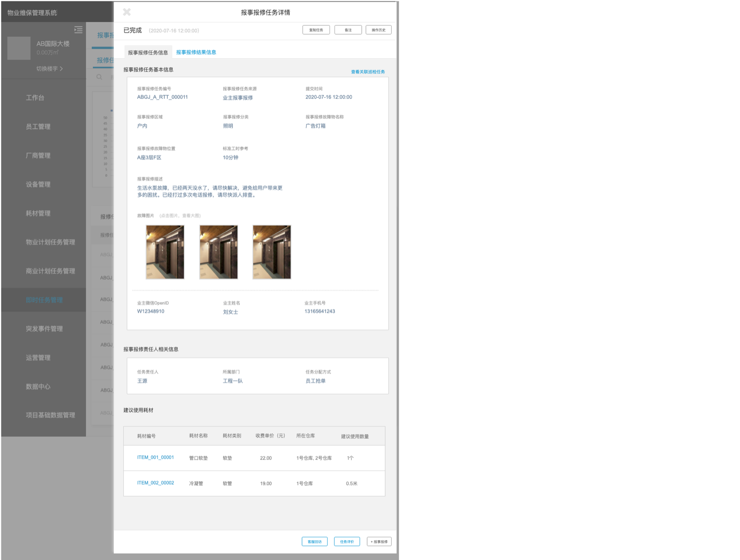
Task: Click the AB国际大楼 building avatar
Action: pyautogui.click(x=19, y=48)
